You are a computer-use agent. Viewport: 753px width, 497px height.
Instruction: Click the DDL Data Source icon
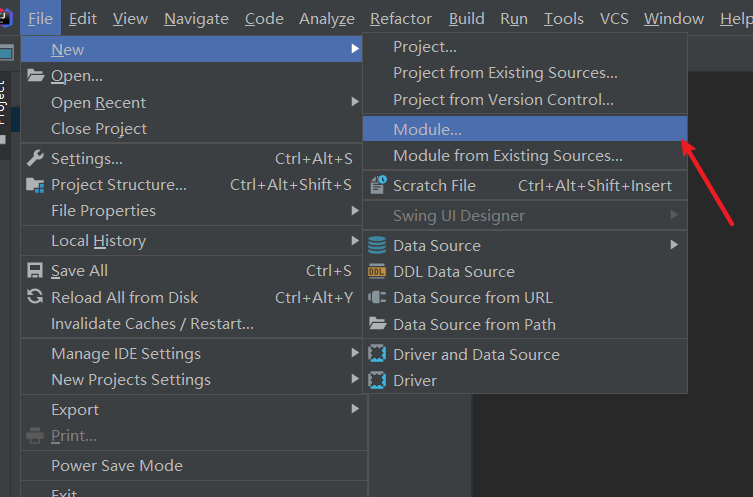pyautogui.click(x=377, y=271)
